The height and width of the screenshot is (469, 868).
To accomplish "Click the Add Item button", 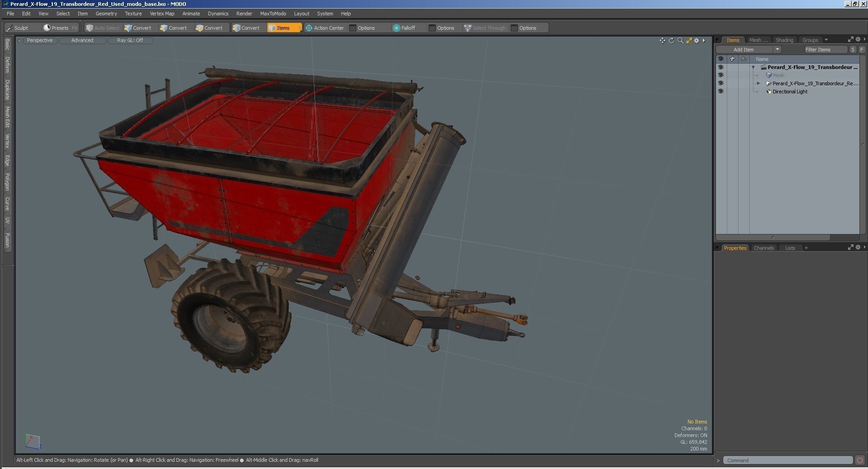I will coord(743,50).
